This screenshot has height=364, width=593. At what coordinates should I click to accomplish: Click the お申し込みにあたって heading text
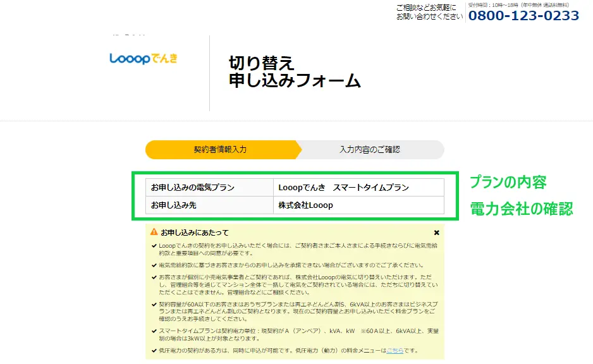tap(195, 233)
